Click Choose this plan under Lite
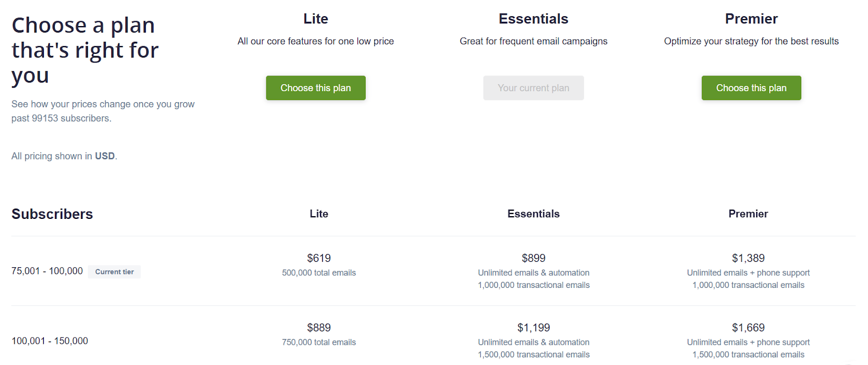This screenshot has width=868, height=365. (x=315, y=88)
